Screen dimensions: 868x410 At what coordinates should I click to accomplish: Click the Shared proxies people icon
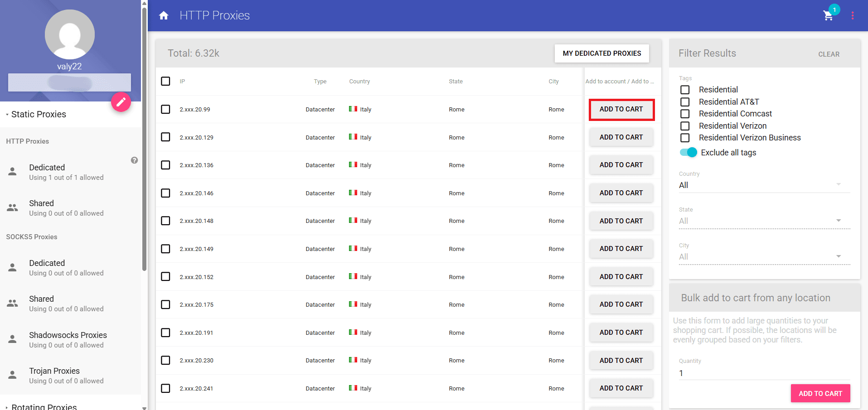point(12,207)
